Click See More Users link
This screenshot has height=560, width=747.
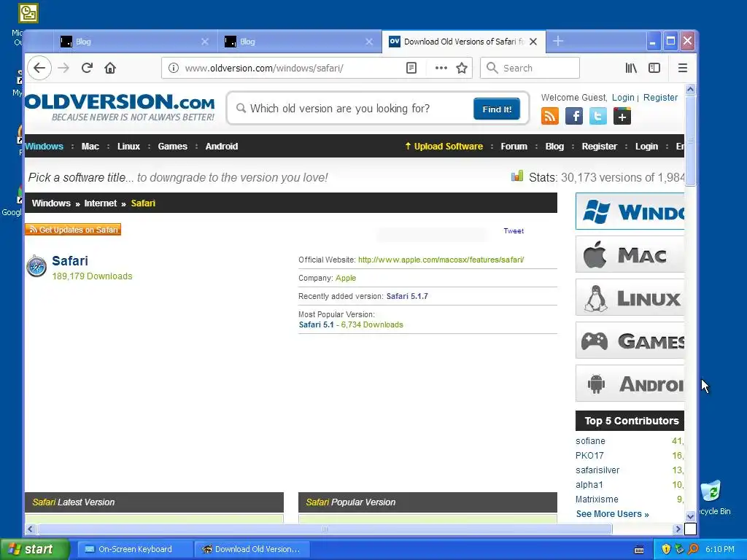click(612, 514)
